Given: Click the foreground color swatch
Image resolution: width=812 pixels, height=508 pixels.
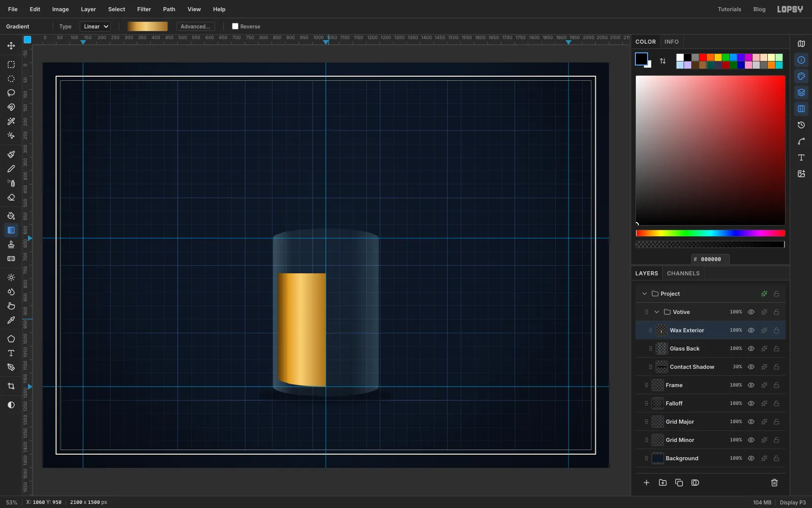Looking at the screenshot, I should [x=641, y=59].
